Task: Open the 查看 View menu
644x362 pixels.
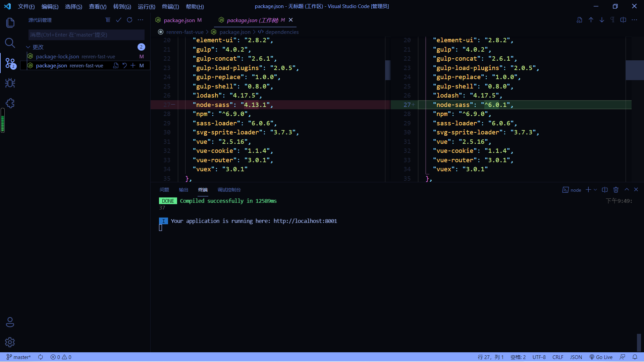Action: click(x=98, y=6)
